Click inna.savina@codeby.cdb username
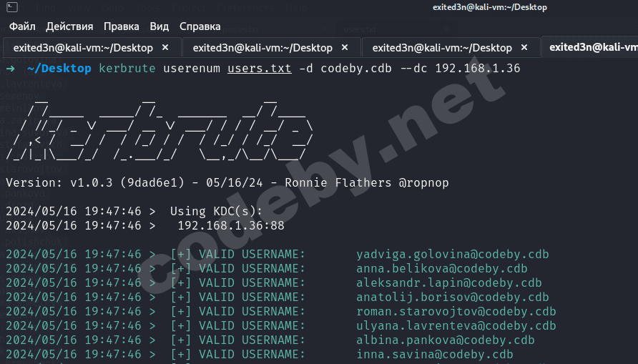Viewport: 638px width, 364px height. tap(435, 354)
